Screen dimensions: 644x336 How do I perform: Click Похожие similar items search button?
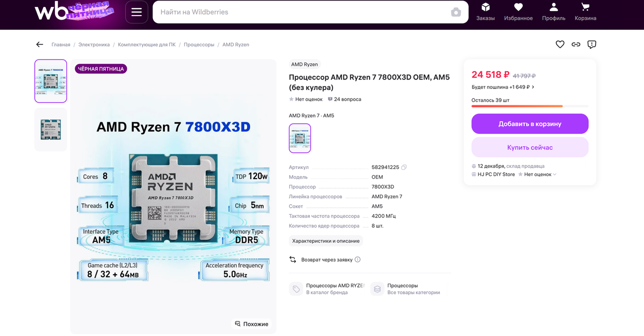click(252, 324)
